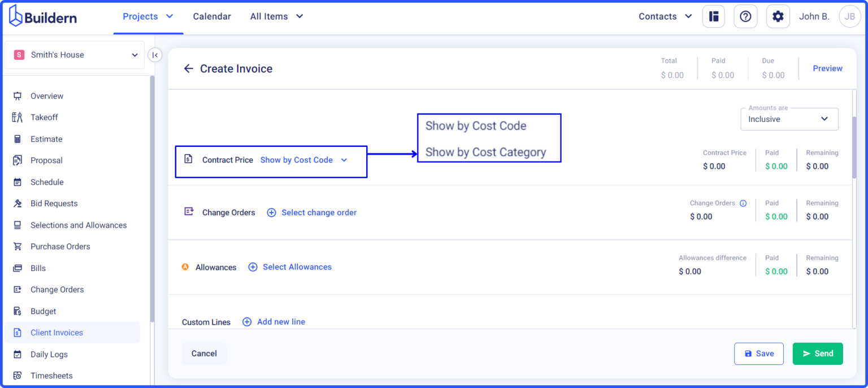This screenshot has width=868, height=388.
Task: Click the Save button
Action: (x=758, y=354)
